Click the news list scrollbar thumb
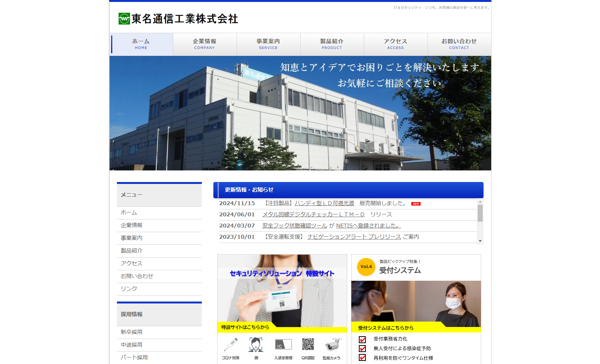Screen dimensions: 600x364 [x=480, y=213]
